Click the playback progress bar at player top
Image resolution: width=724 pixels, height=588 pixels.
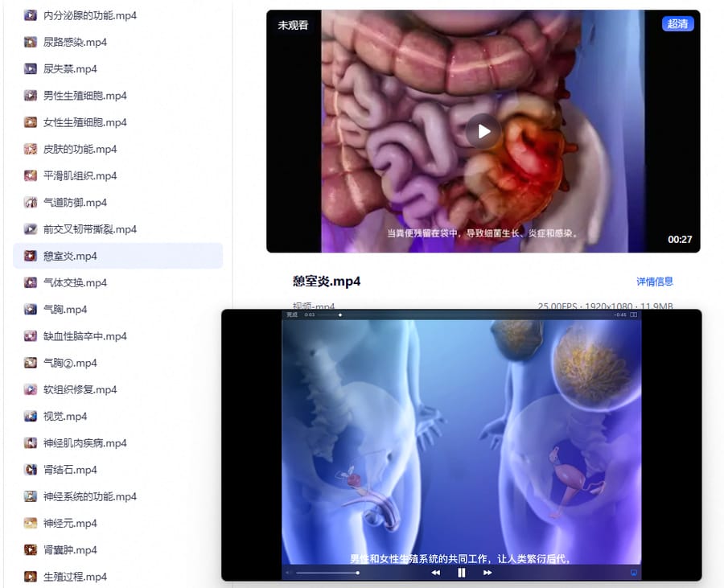(463, 315)
